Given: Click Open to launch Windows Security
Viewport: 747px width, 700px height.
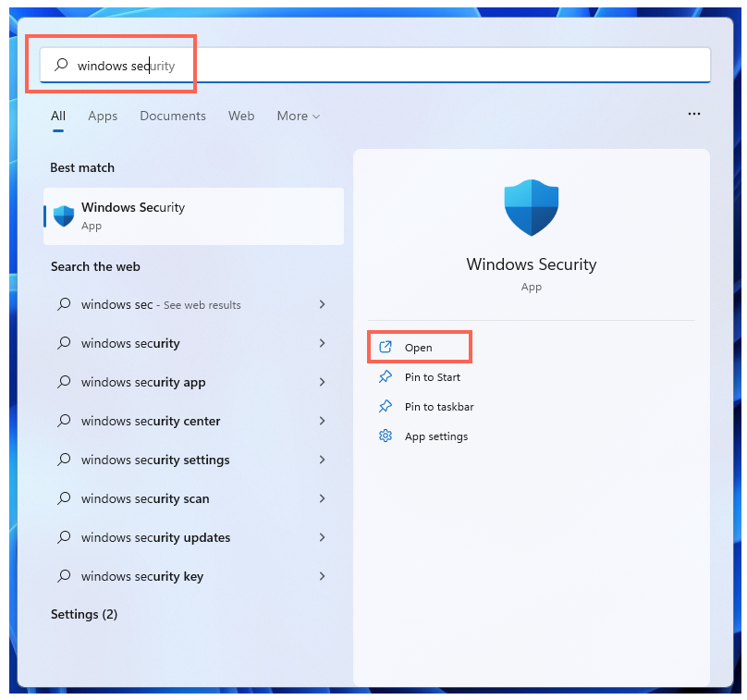Looking at the screenshot, I should pos(418,348).
